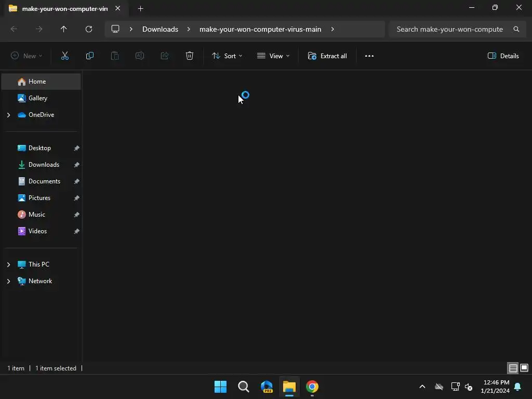The height and width of the screenshot is (399, 532).
Task: Toggle the Details pane
Action: click(x=503, y=56)
